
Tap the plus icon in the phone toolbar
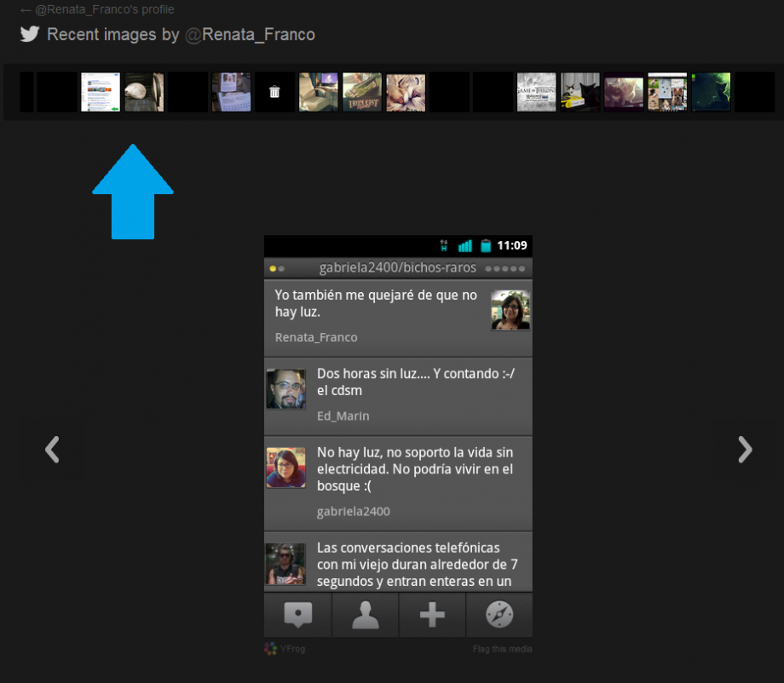[x=432, y=614]
